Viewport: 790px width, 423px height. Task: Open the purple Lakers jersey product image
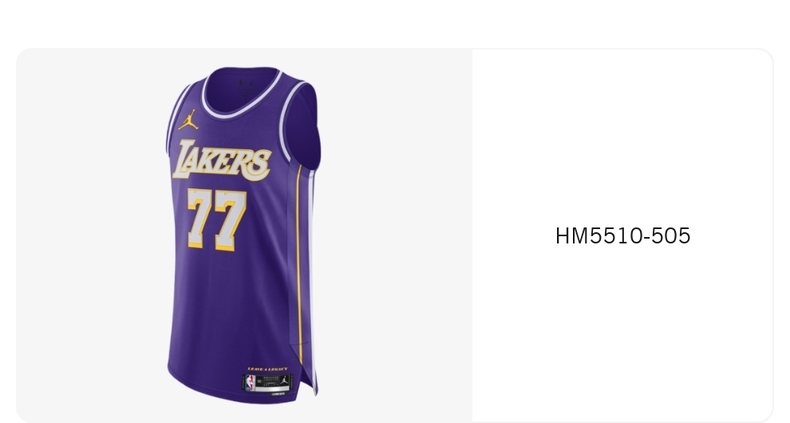tap(244, 235)
